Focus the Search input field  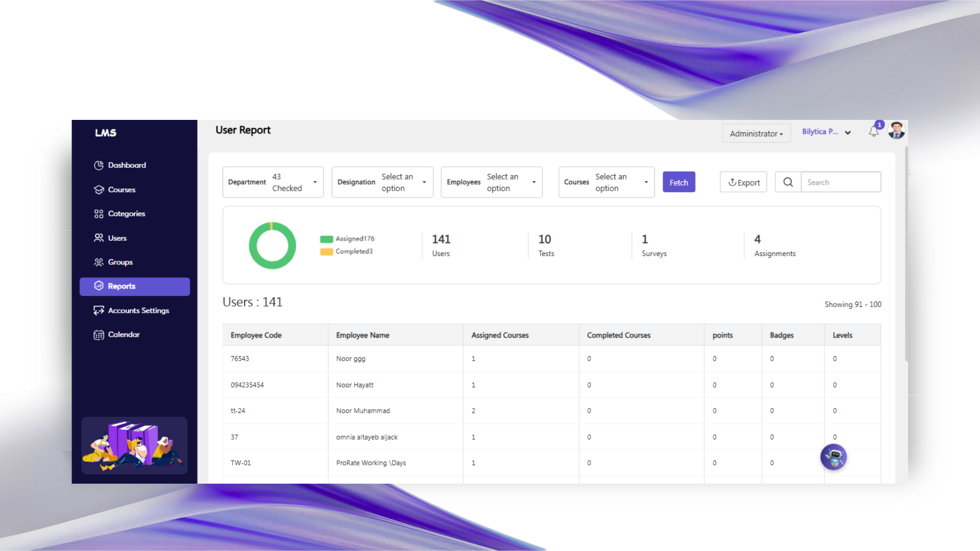[x=840, y=182]
